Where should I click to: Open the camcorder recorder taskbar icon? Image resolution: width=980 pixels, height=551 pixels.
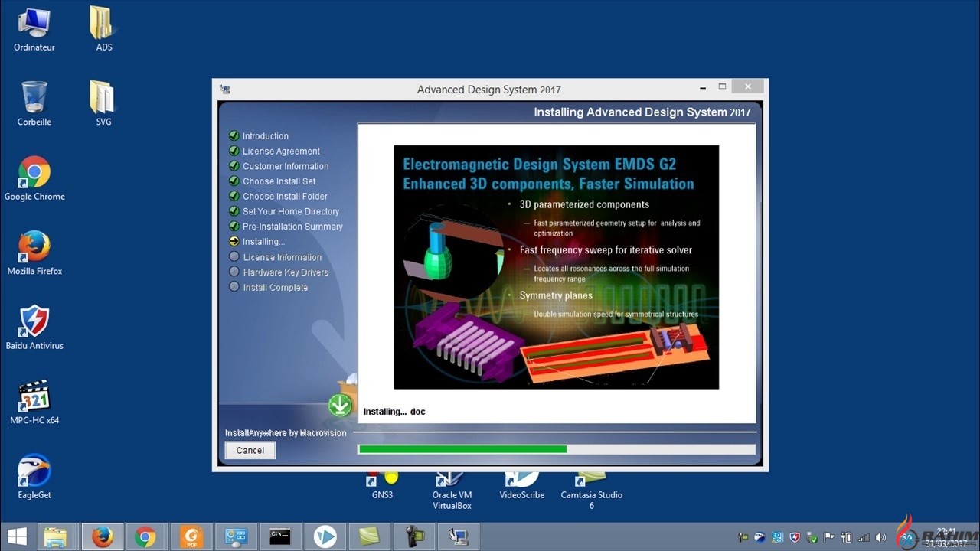tap(414, 537)
